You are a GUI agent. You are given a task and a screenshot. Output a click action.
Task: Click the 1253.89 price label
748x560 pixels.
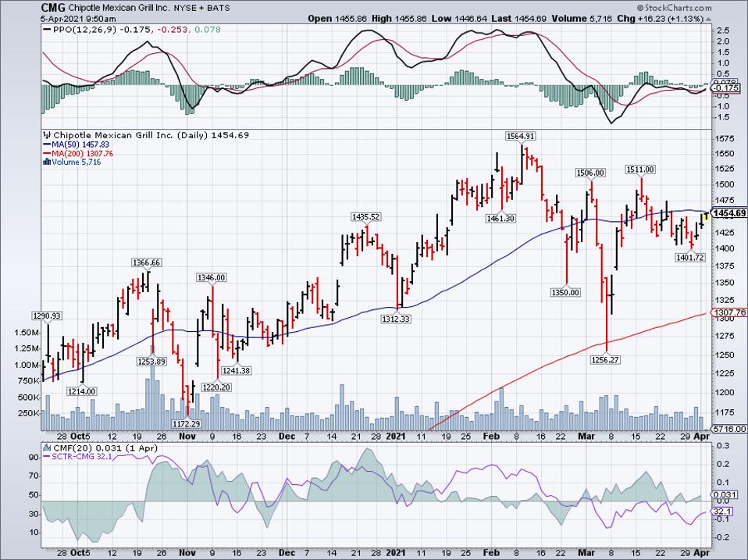151,361
